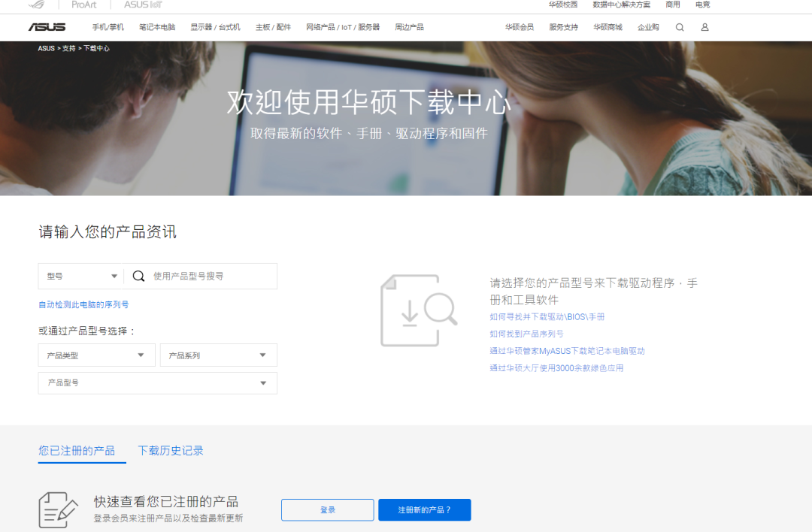812x532 pixels.
Task: Go to 华硕会员
Action: point(520,28)
